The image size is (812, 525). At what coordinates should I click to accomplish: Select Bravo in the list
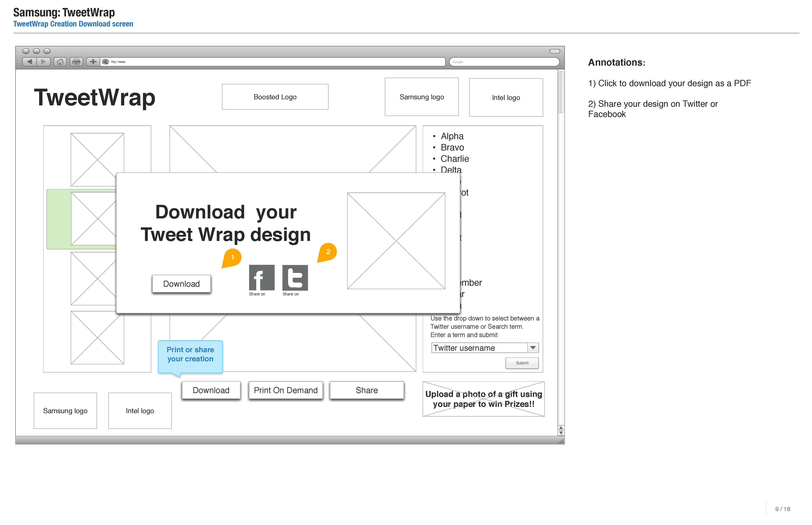[x=452, y=147]
